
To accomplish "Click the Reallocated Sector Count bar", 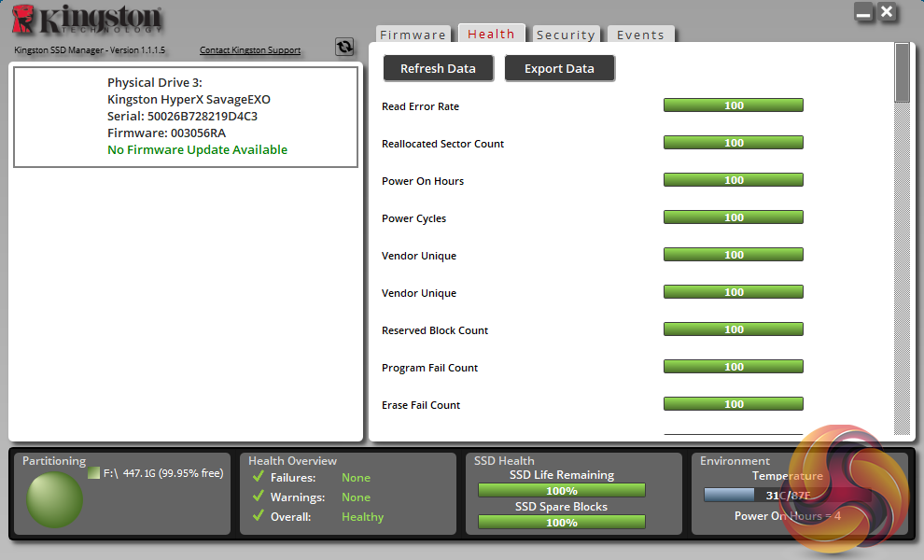I will 733,143.
